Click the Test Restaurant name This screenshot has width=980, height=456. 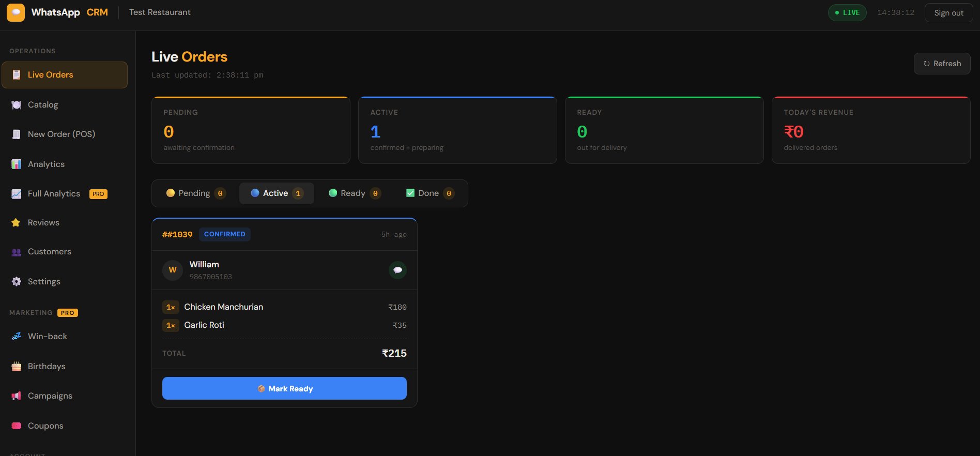160,12
